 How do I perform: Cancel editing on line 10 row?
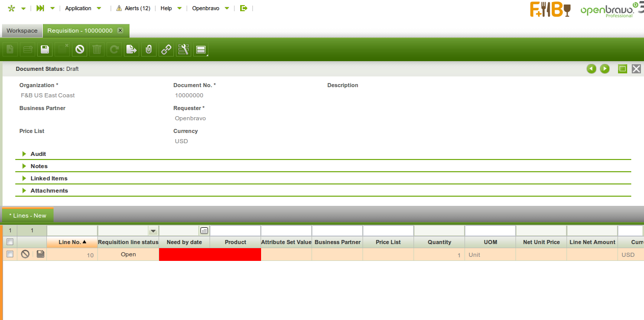(x=25, y=254)
